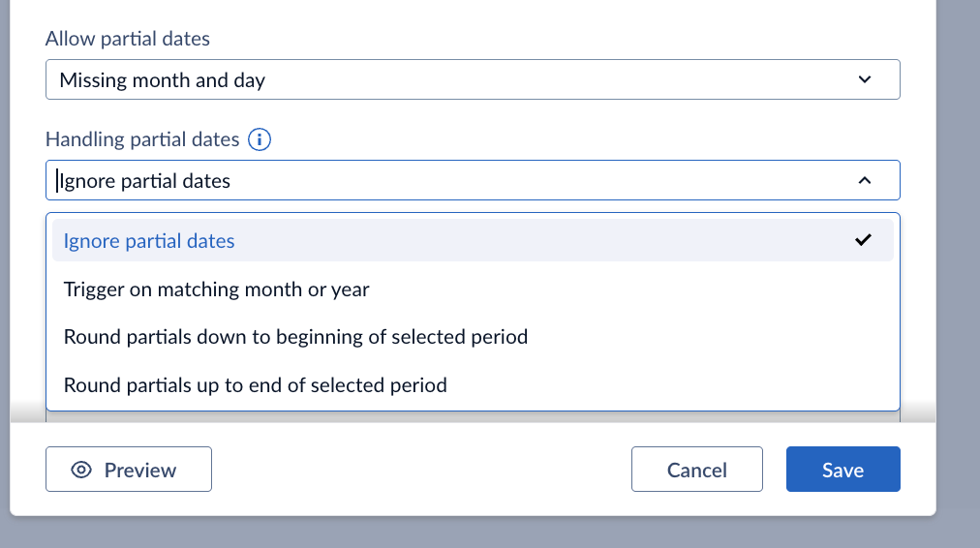The image size is (980, 548).
Task: Click the eye icon in the Preview button
Action: [82, 470]
